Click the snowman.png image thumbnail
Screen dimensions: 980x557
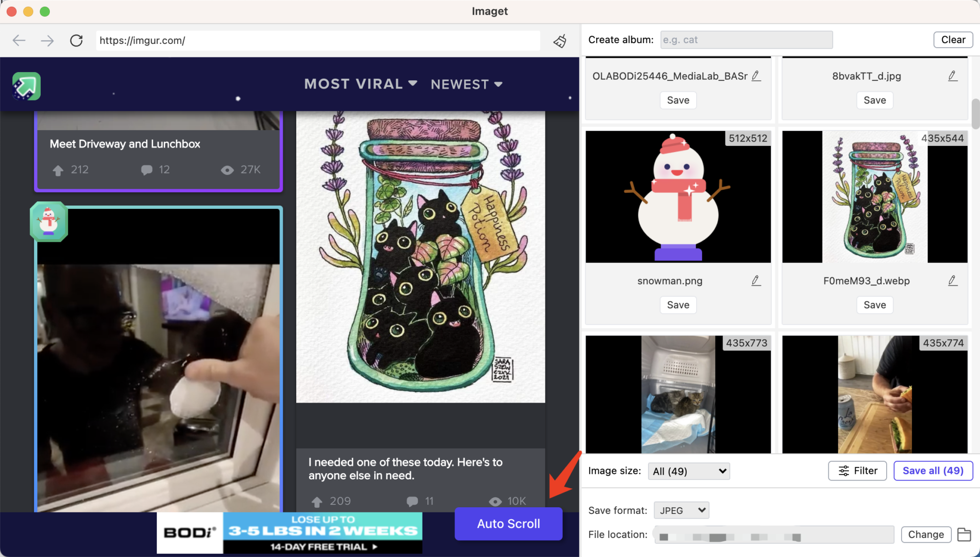[677, 196]
